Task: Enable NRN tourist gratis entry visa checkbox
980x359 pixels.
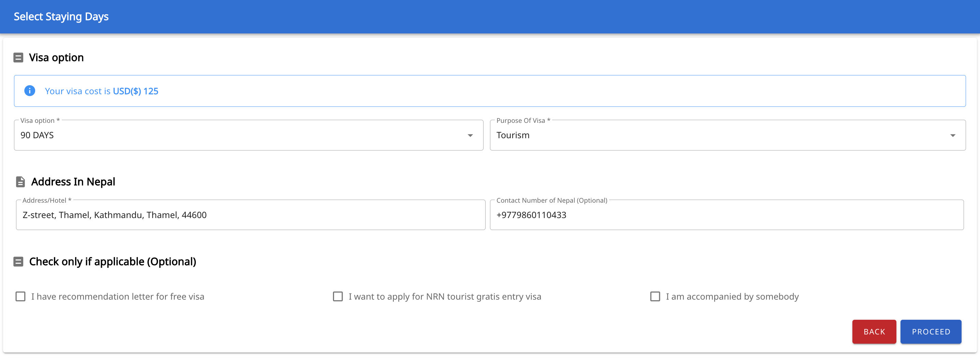Action: pyautogui.click(x=338, y=296)
